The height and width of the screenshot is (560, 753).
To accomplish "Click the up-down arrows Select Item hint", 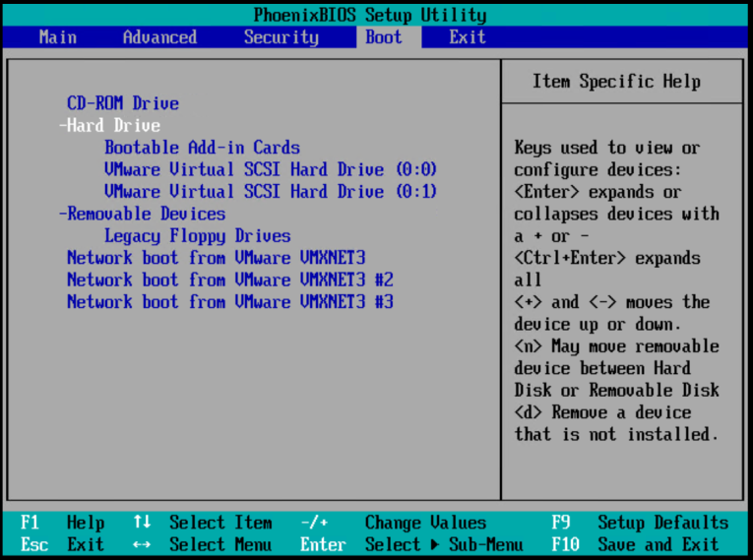I will [x=203, y=522].
